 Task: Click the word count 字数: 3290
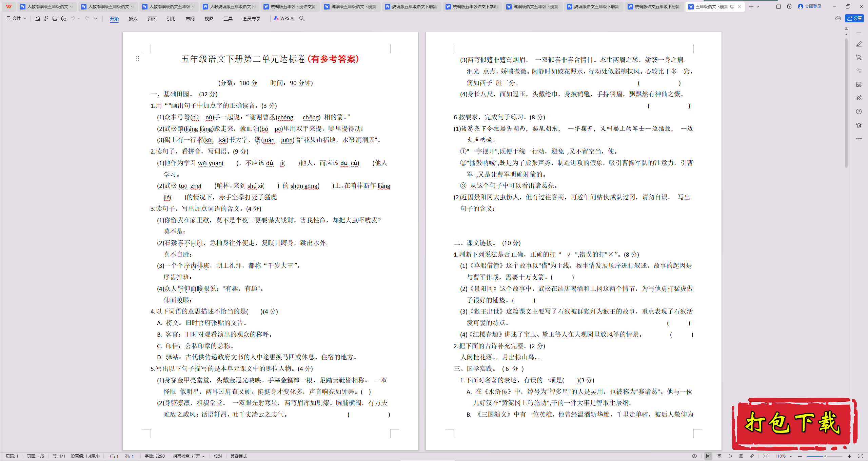[155, 456]
